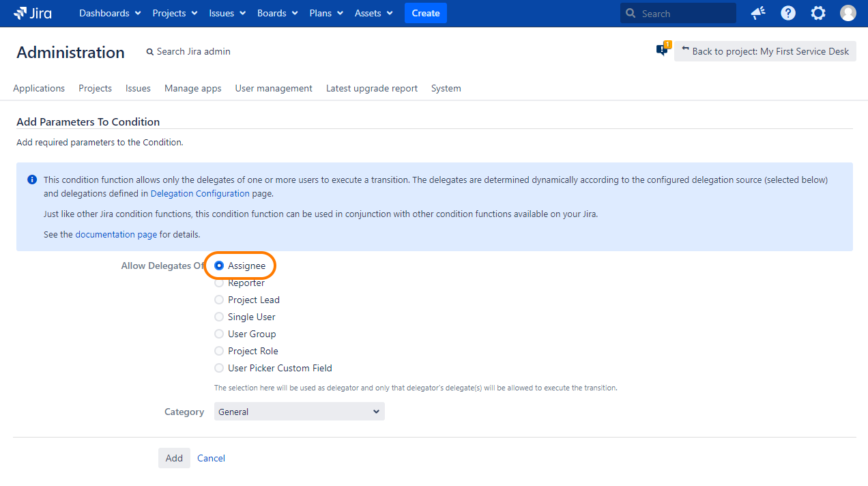The image size is (868, 486).
Task: Click the Create button
Action: [425, 13]
